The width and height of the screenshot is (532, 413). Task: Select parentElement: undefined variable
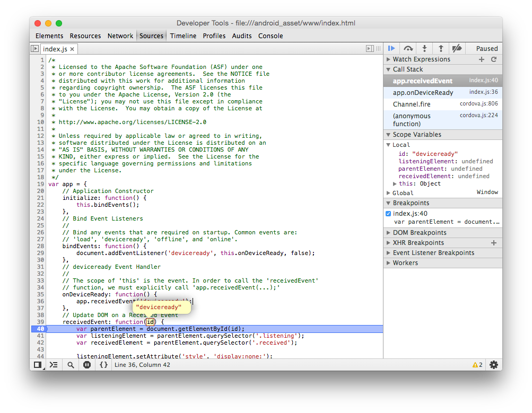pos(440,169)
